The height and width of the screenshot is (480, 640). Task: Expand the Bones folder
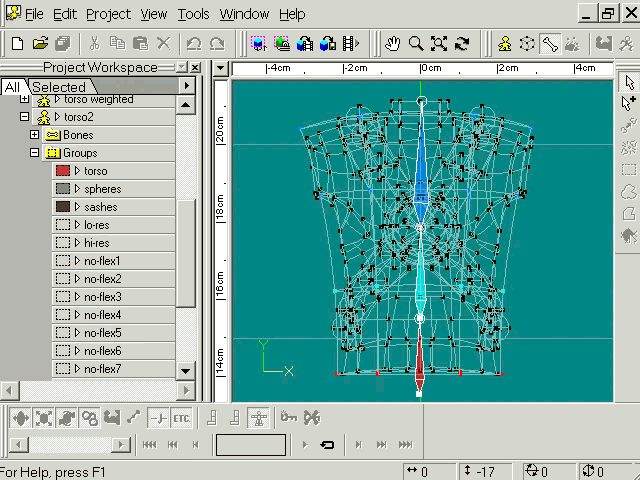point(34,135)
